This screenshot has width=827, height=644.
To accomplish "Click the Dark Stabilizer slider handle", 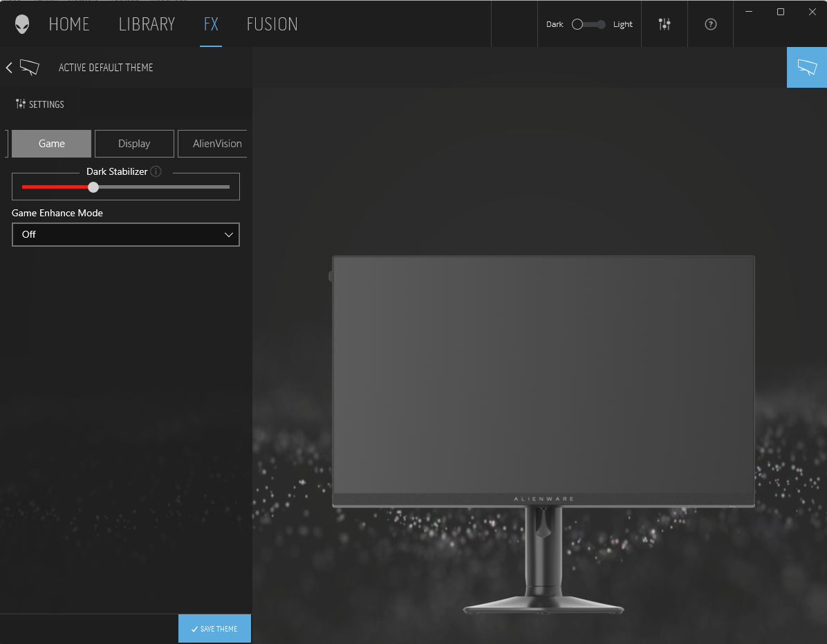I will click(93, 187).
